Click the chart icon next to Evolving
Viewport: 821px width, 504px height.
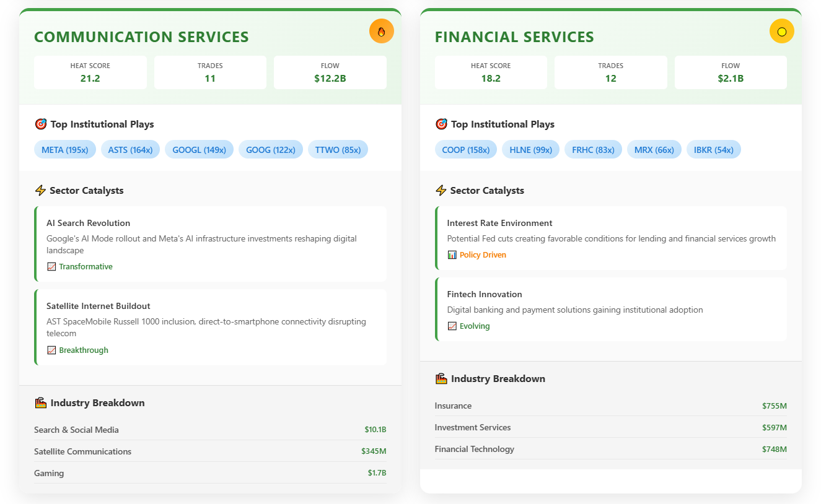[452, 326]
